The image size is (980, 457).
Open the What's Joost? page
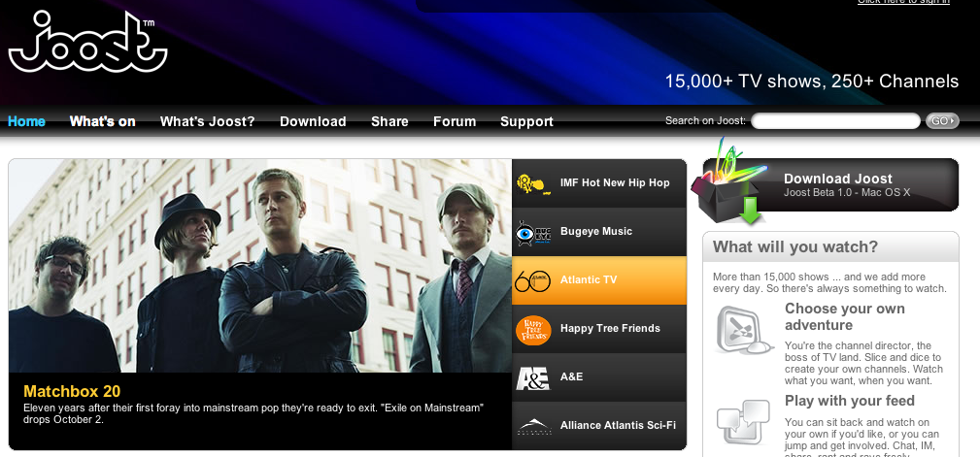[x=208, y=121]
